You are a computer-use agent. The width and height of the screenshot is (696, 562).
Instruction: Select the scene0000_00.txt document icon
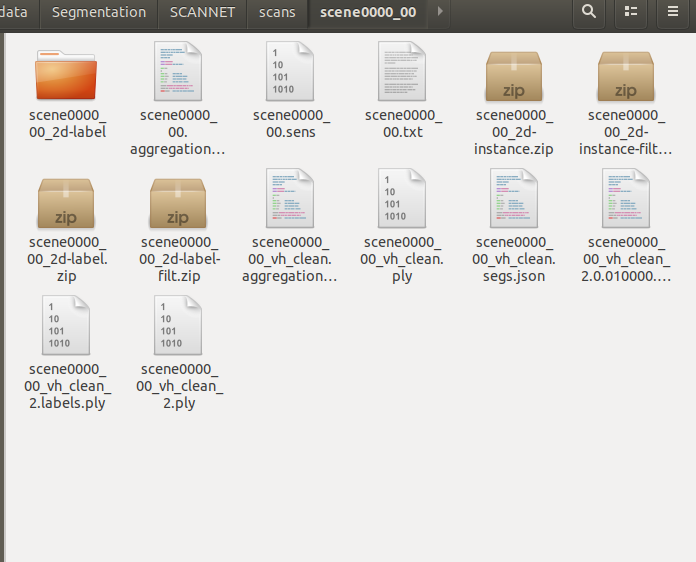point(402,71)
